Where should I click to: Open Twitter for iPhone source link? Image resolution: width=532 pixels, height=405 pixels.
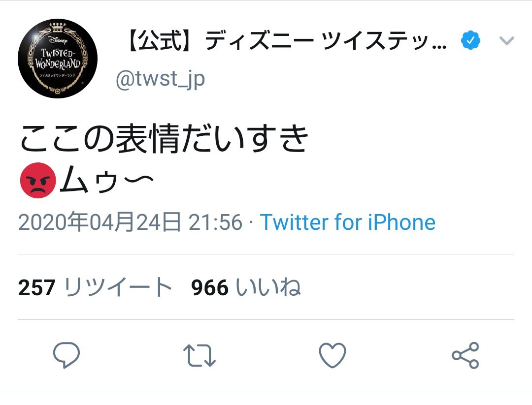point(348,222)
